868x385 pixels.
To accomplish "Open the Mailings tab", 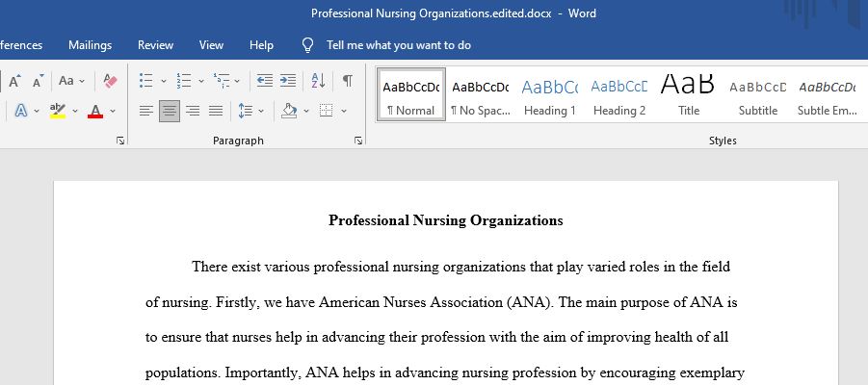I will (x=91, y=45).
